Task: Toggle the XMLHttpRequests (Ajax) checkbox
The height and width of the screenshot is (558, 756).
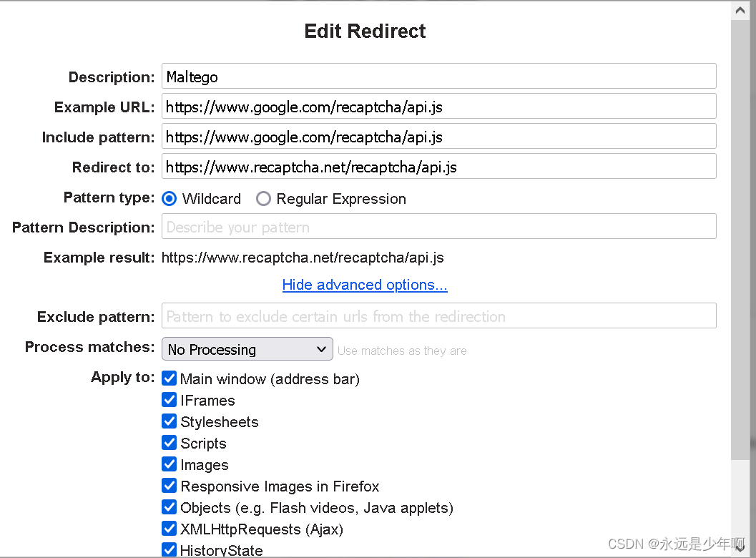Action: 170,529
